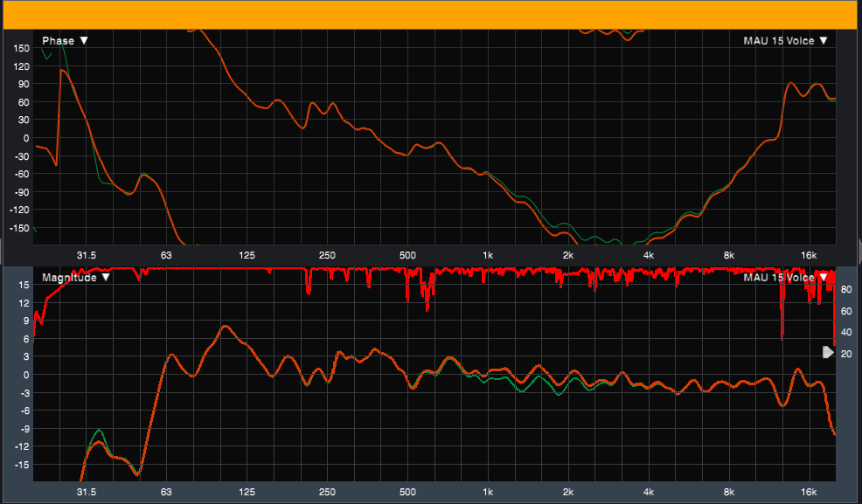The width and height of the screenshot is (862, 504).
Task: Click the arrow next to top MAU 15 Voice
Action: (823, 40)
